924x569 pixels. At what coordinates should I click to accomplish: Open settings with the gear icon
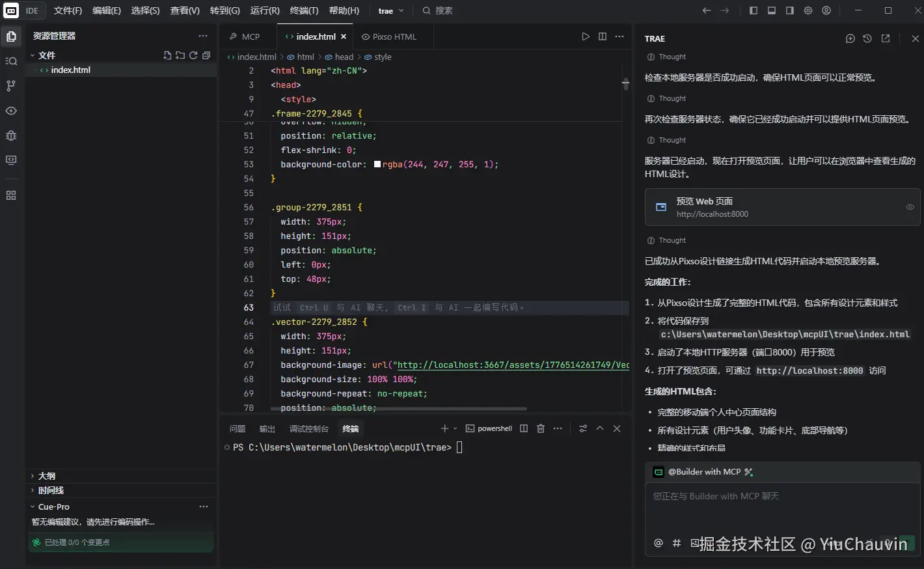click(x=808, y=10)
